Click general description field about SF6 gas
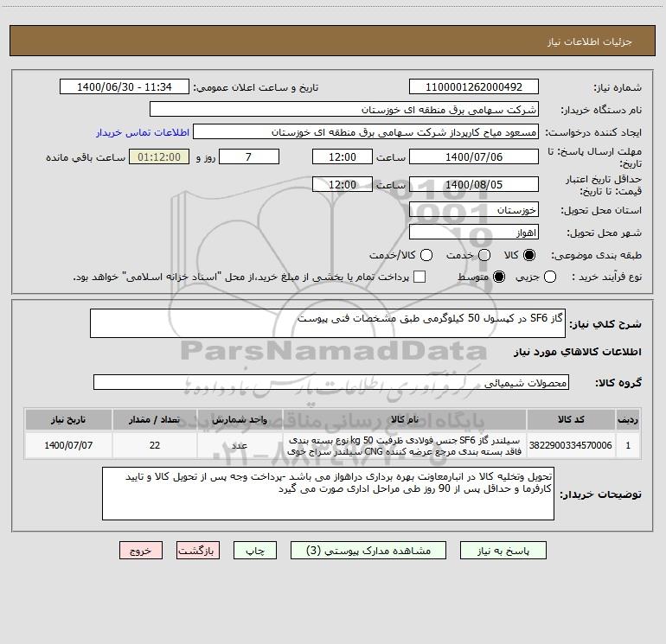Image resolution: width=666 pixels, height=644 pixels. click(328, 323)
